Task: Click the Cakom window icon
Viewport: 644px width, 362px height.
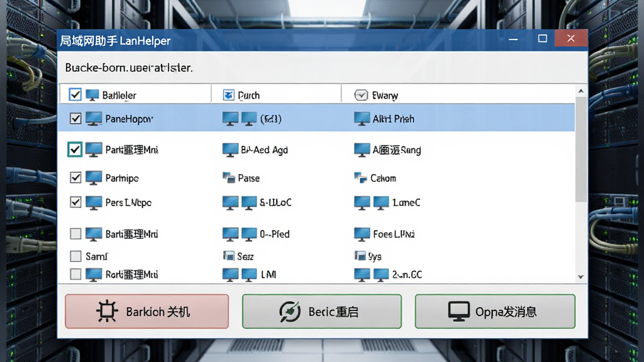Action: click(360, 178)
